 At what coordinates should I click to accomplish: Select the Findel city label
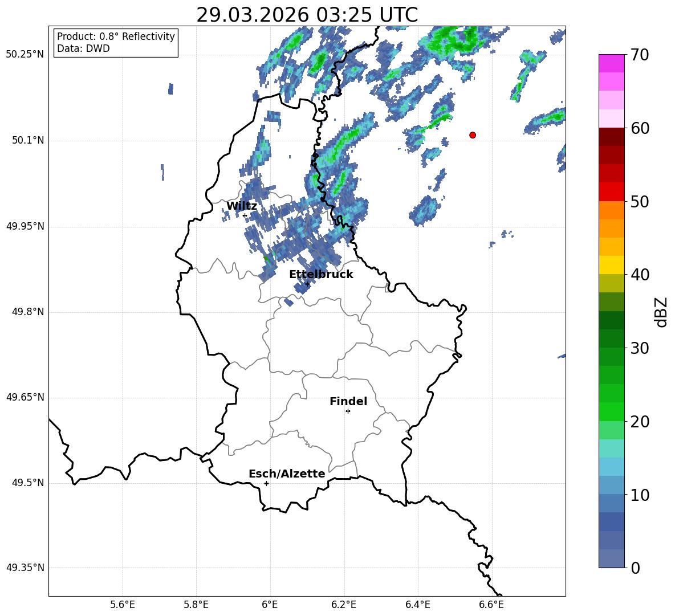coord(348,401)
